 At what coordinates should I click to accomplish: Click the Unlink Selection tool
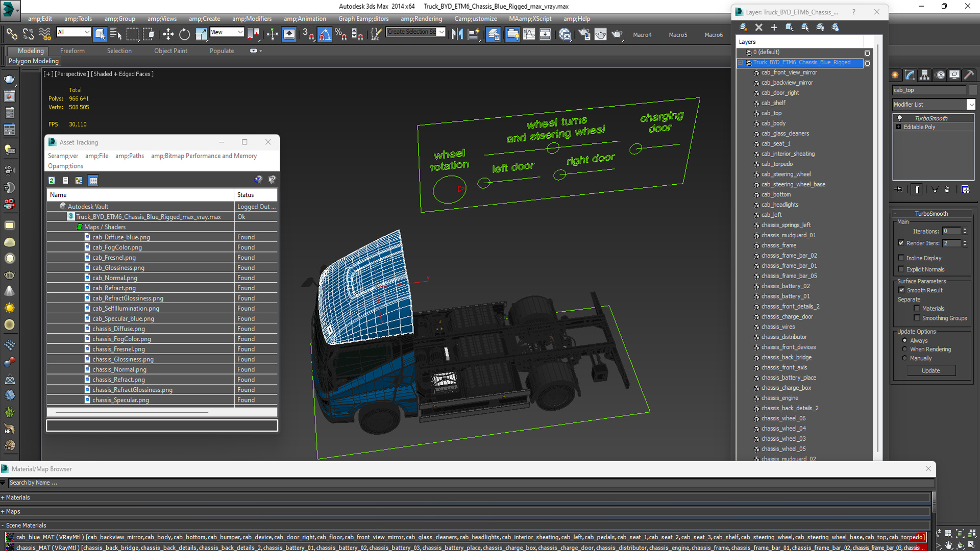click(x=28, y=34)
